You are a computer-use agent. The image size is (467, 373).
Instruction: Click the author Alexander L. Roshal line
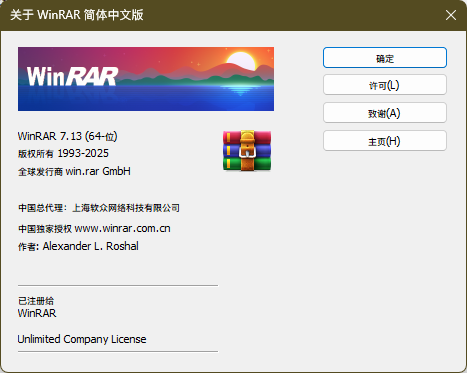click(x=78, y=246)
